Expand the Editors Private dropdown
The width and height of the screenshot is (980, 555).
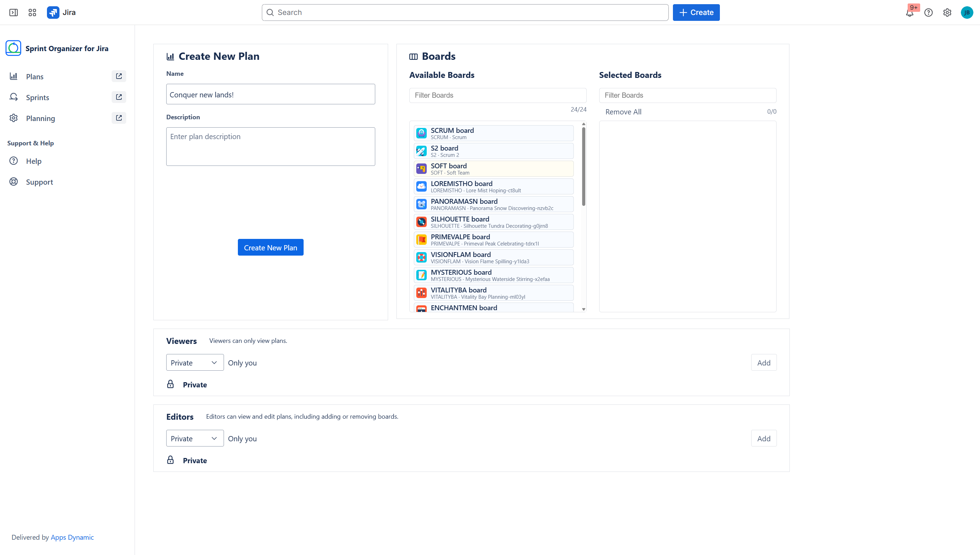click(x=194, y=439)
